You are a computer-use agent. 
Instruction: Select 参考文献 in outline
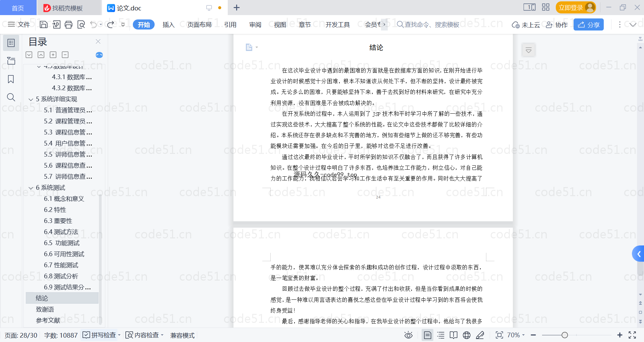click(48, 320)
